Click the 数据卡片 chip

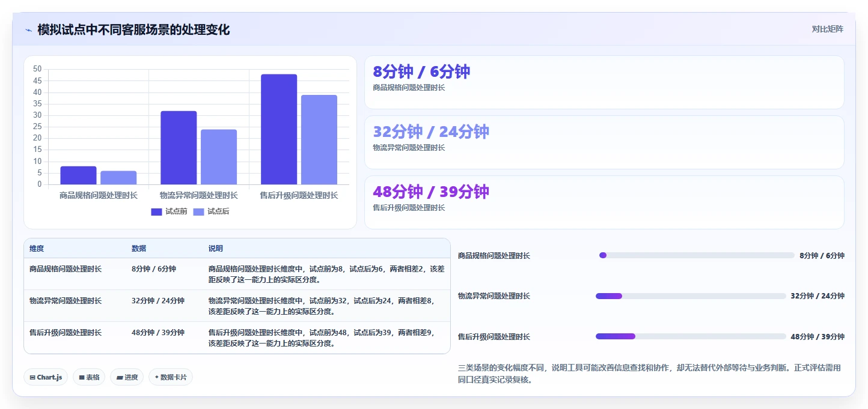click(171, 377)
